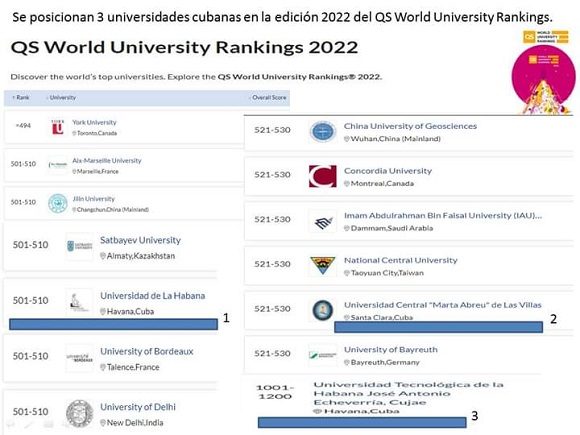Open the University of Delhi link
Viewport: 580px width, 435px height.
tap(138, 407)
